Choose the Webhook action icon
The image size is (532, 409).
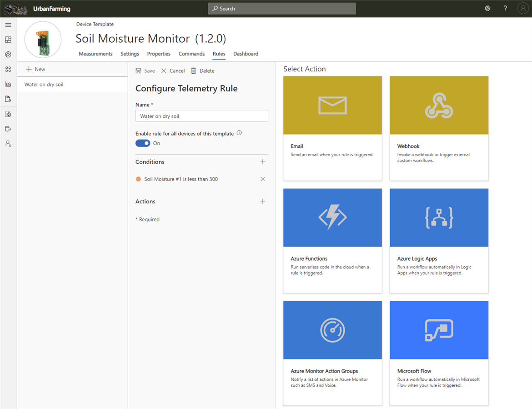pyautogui.click(x=439, y=105)
